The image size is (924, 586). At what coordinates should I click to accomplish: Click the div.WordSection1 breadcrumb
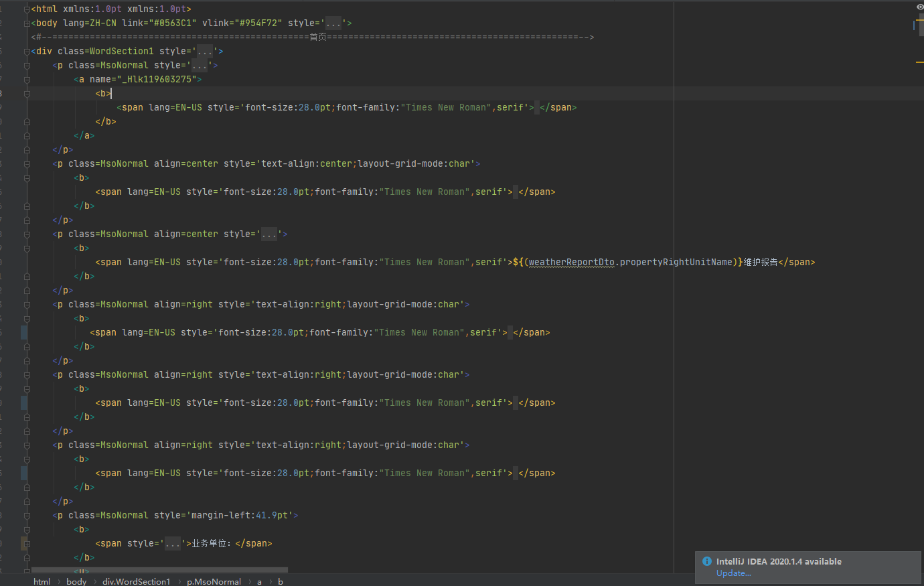pyautogui.click(x=136, y=581)
